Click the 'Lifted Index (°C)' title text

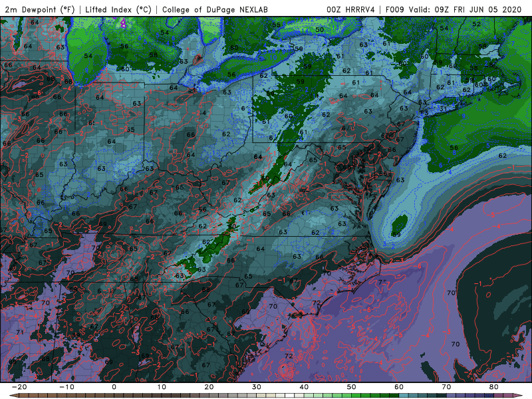118,9
